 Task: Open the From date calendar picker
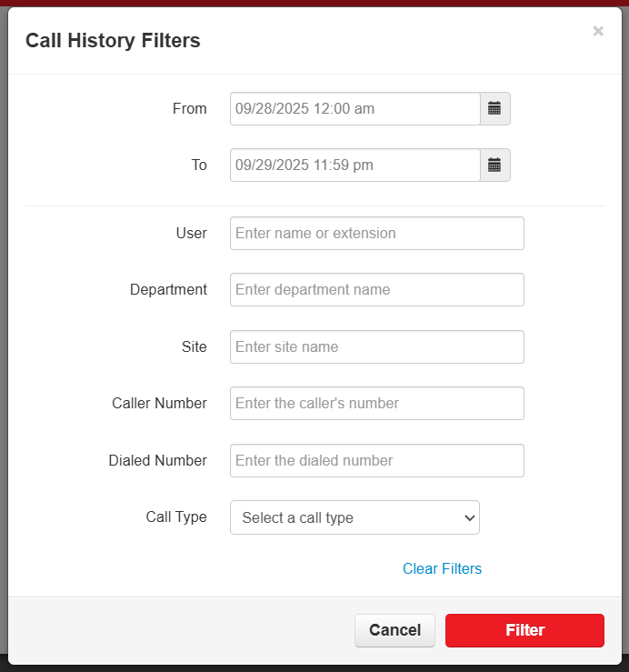coord(494,108)
